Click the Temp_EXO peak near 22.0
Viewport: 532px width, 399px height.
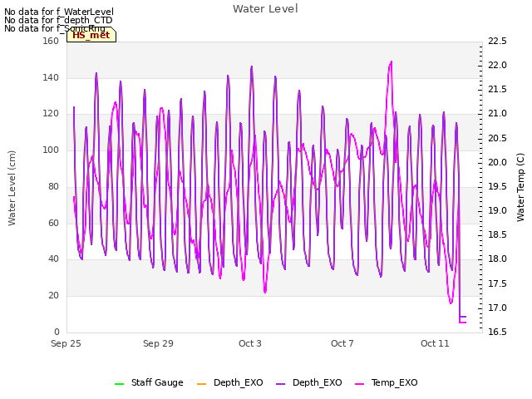(392, 62)
